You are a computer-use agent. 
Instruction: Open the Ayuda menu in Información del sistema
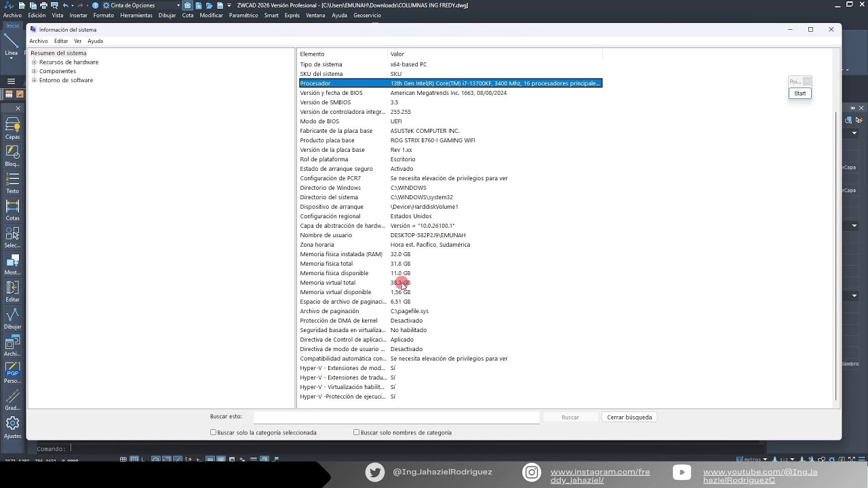click(96, 41)
